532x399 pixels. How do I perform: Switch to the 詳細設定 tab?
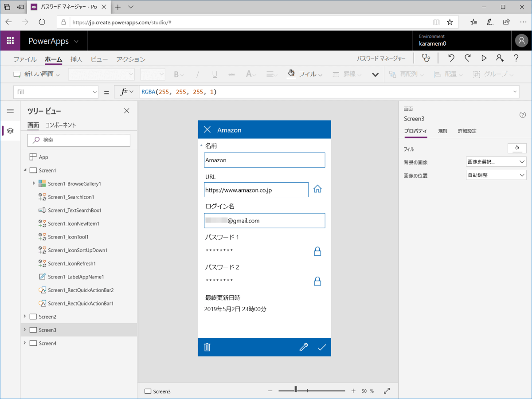click(x=467, y=131)
